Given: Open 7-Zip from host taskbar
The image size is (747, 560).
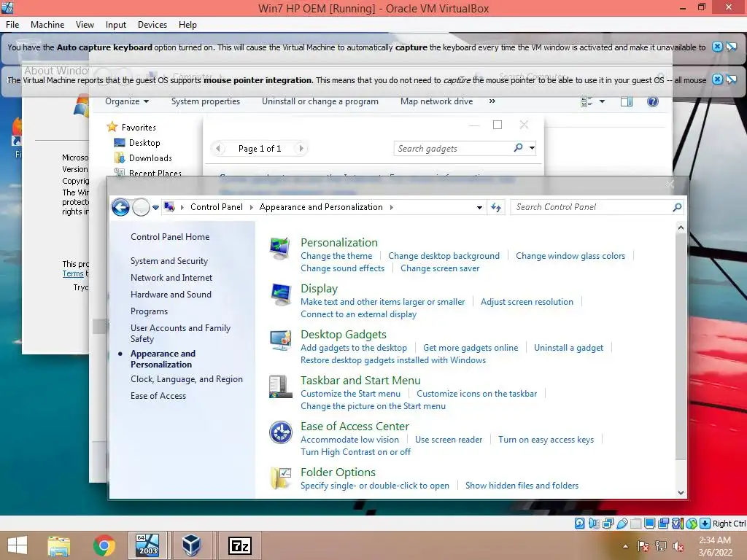Looking at the screenshot, I should 239,545.
